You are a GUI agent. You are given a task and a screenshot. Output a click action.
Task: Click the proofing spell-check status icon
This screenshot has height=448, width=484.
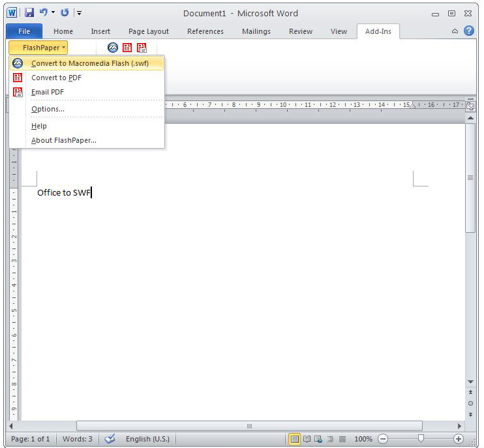pyautogui.click(x=110, y=439)
